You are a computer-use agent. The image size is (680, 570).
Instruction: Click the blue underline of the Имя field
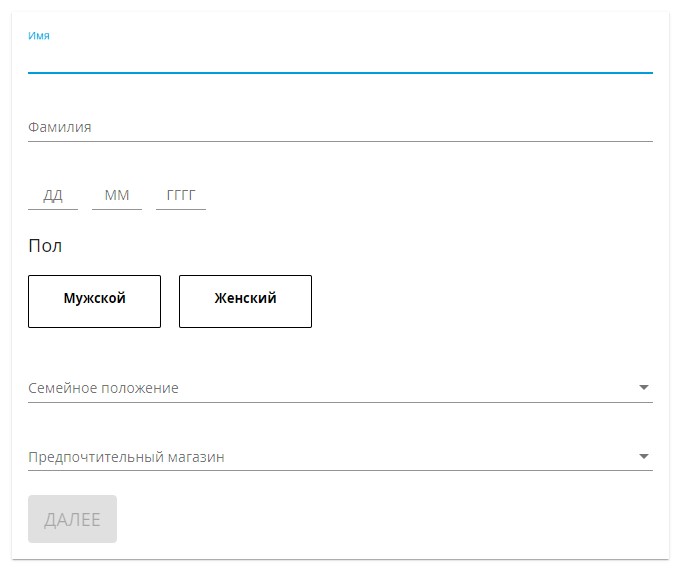click(340, 73)
